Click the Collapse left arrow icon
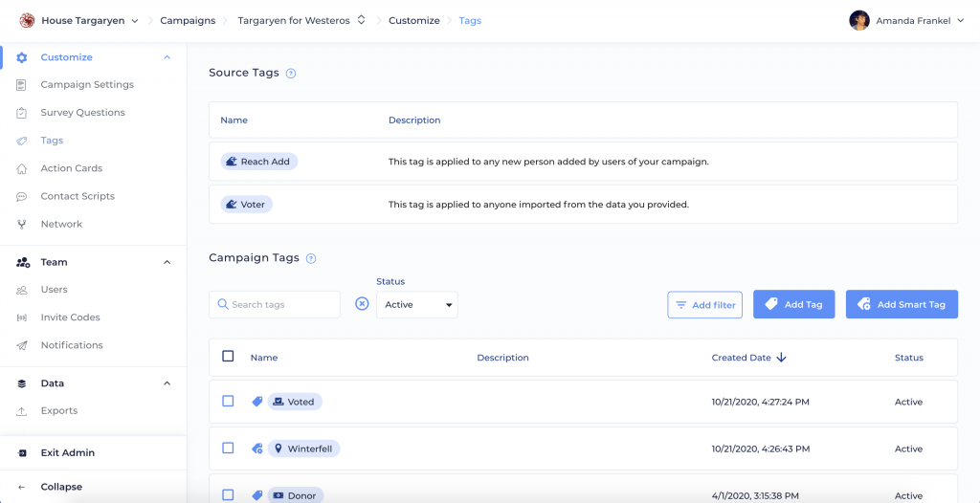This screenshot has height=503, width=980. pos(22,487)
